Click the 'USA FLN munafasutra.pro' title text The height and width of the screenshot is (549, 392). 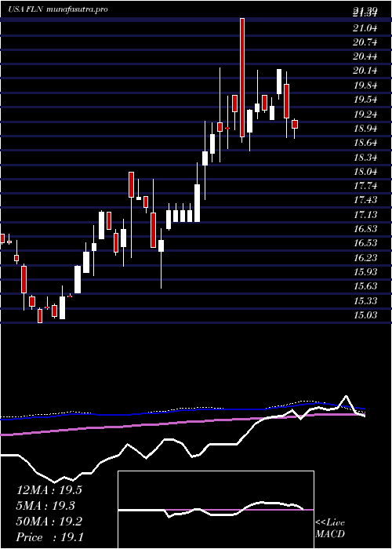58,9
